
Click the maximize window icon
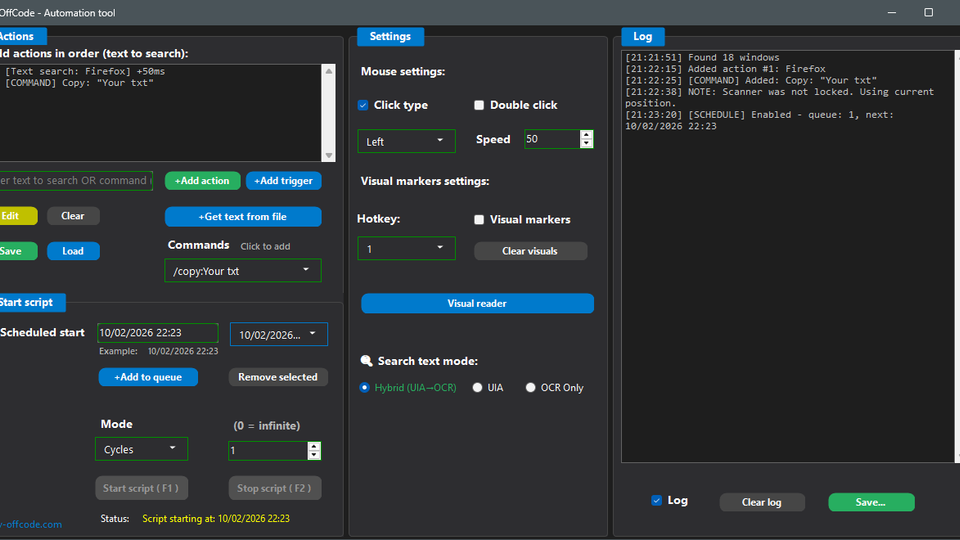coord(928,13)
